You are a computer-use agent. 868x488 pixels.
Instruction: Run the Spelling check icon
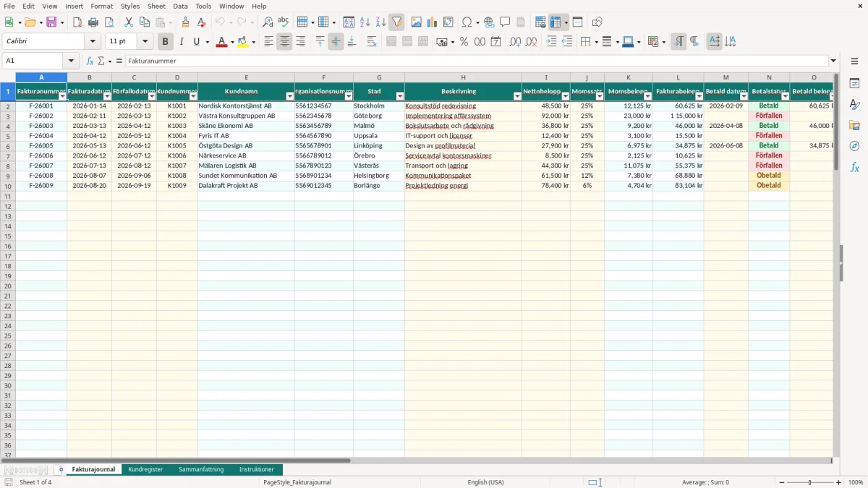pyautogui.click(x=284, y=22)
